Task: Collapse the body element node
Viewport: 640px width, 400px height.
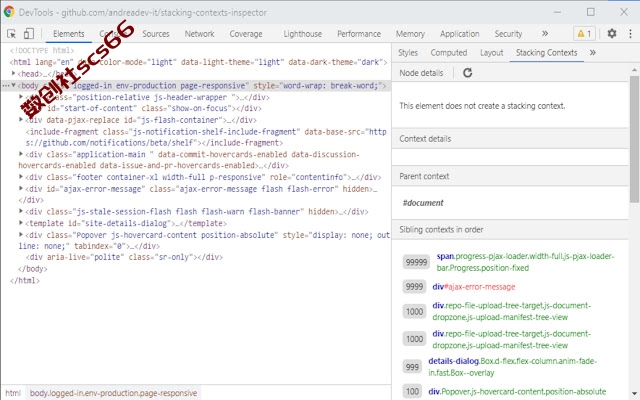Action: pyautogui.click(x=13, y=85)
